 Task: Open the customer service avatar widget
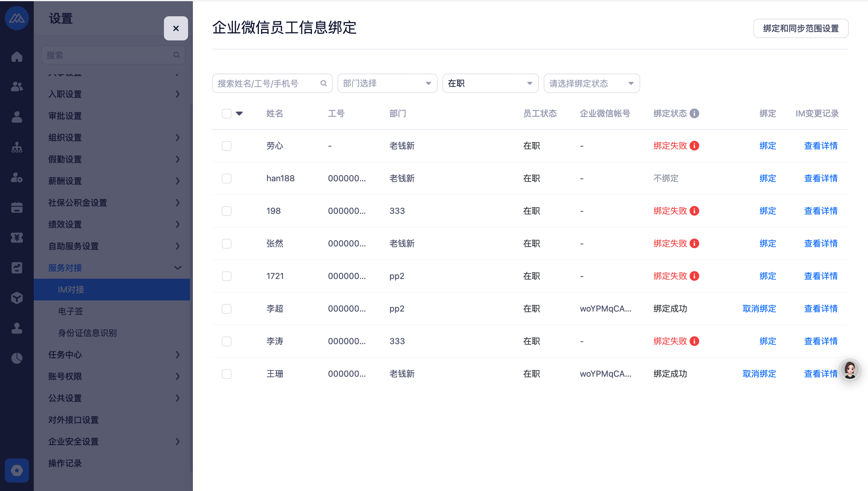(x=850, y=370)
